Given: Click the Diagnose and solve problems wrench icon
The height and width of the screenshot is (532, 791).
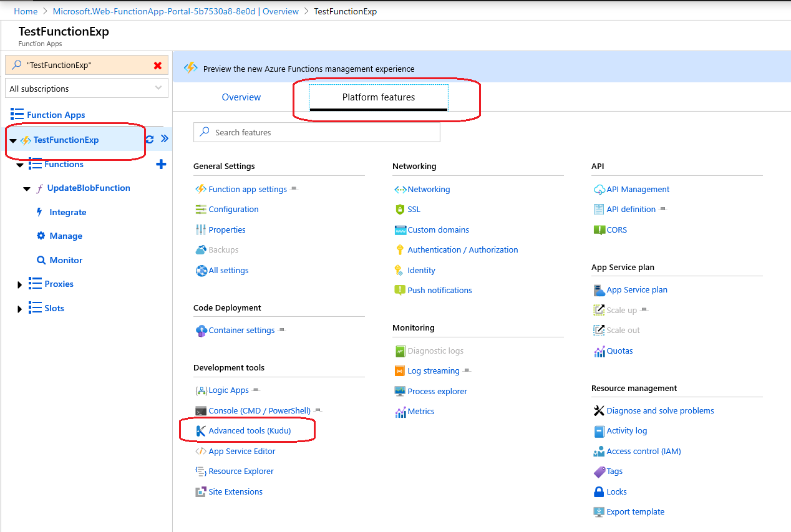Looking at the screenshot, I should [x=599, y=411].
